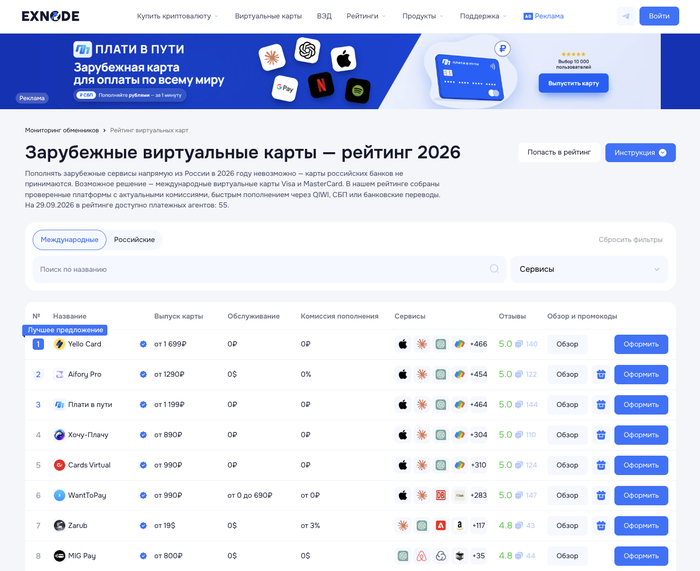Click the Spotify icon in the banner

click(x=358, y=91)
